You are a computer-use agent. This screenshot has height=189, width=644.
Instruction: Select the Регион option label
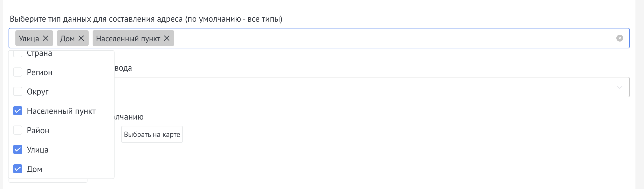[40, 72]
